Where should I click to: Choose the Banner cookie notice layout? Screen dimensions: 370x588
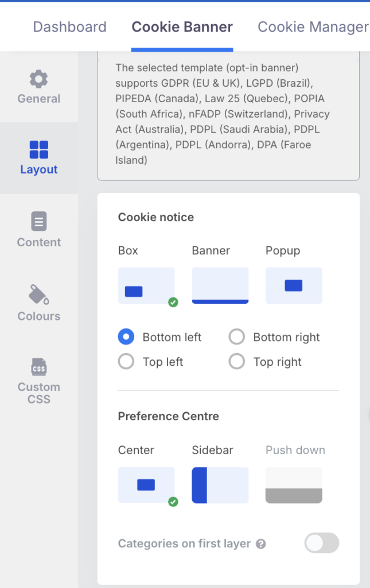220,285
